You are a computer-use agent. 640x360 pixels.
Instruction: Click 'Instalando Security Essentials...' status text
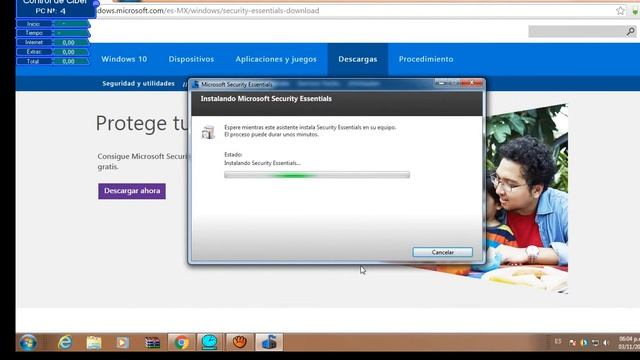262,163
